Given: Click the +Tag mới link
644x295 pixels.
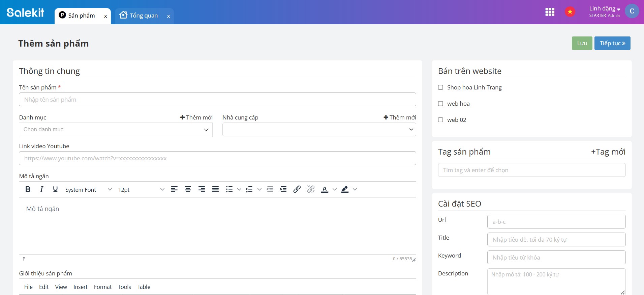Looking at the screenshot, I should (608, 152).
